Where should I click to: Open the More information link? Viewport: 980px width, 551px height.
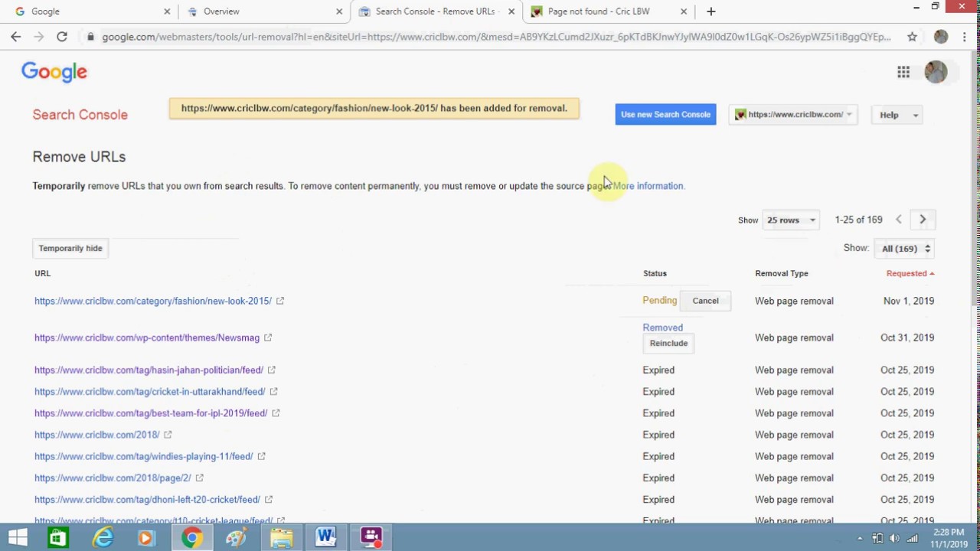(x=648, y=186)
